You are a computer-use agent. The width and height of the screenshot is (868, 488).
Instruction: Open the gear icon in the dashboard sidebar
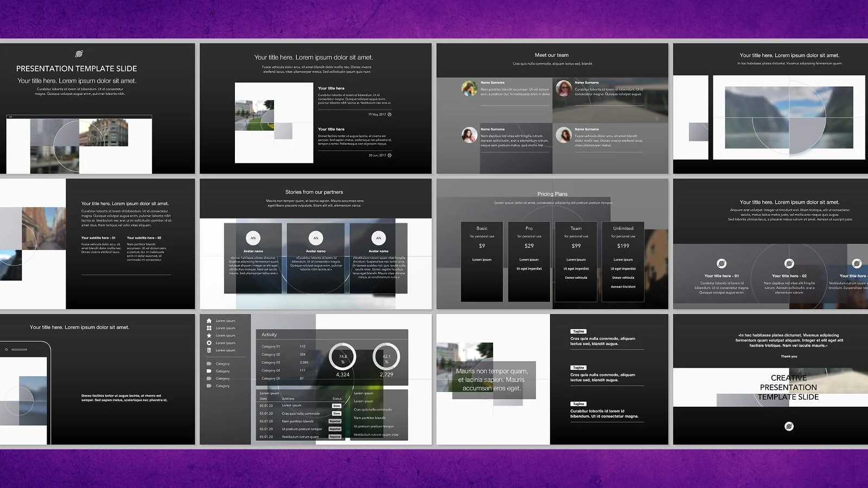(209, 343)
